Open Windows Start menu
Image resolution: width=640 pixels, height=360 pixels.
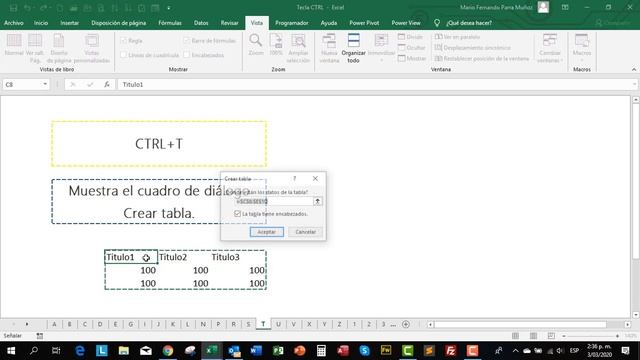11,351
